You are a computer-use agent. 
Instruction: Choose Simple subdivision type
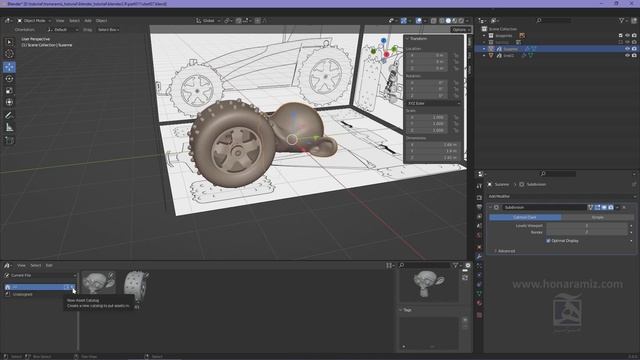598,218
